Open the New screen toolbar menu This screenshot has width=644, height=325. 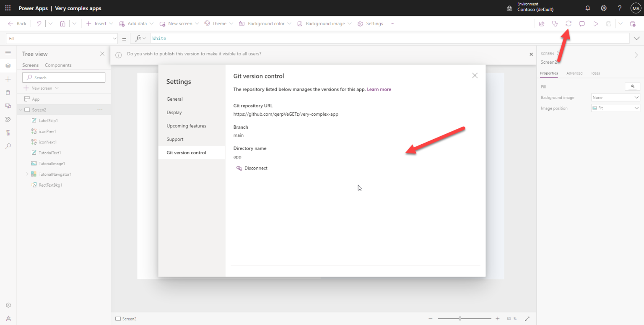coord(179,23)
